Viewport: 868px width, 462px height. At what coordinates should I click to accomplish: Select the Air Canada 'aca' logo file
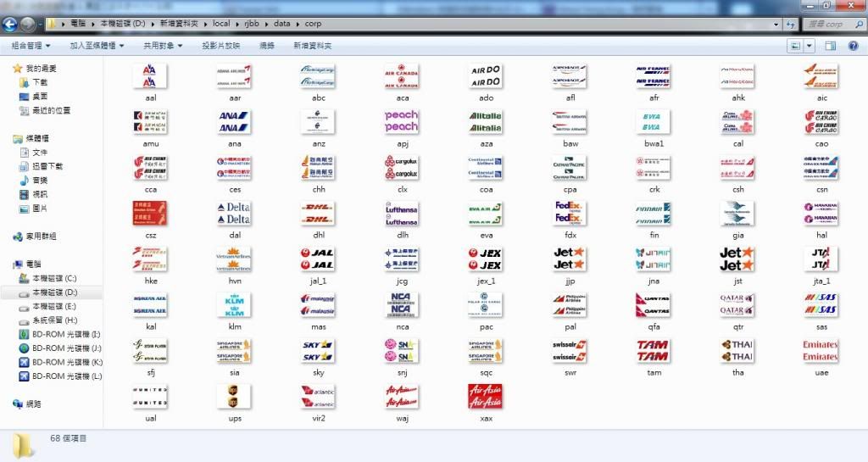coord(402,76)
